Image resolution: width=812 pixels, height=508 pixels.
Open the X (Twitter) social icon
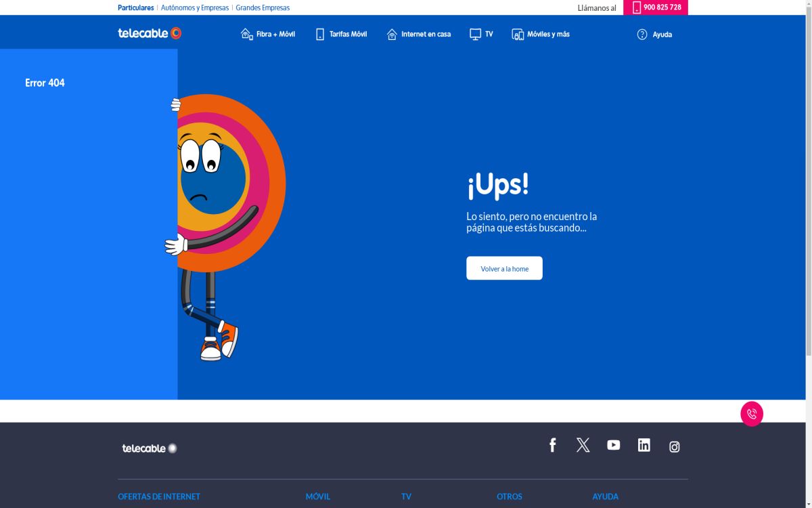click(x=583, y=445)
